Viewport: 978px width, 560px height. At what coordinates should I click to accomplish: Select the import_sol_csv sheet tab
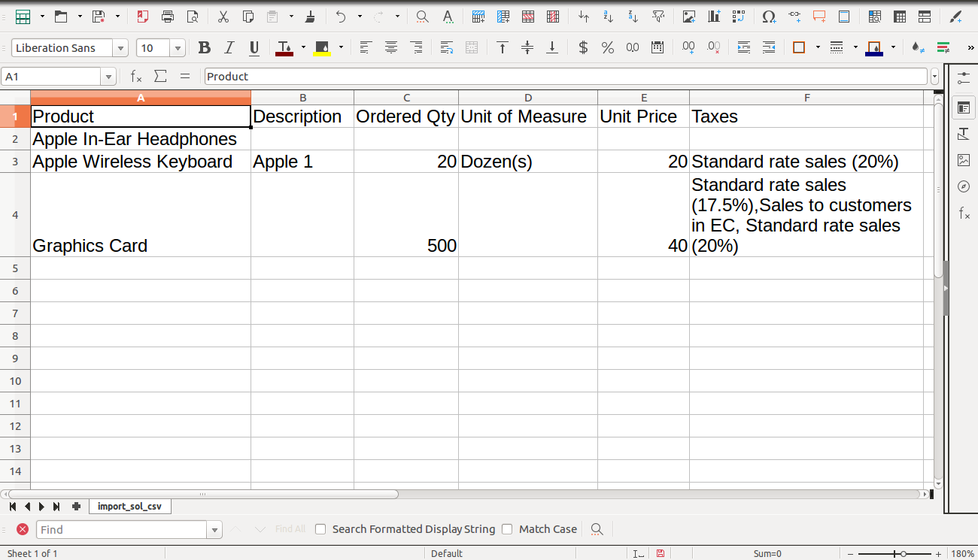[x=129, y=507]
